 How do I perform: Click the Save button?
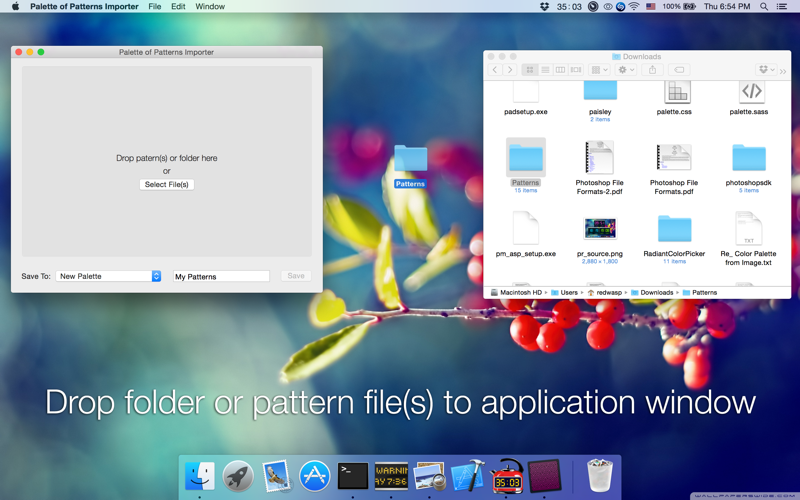point(296,276)
